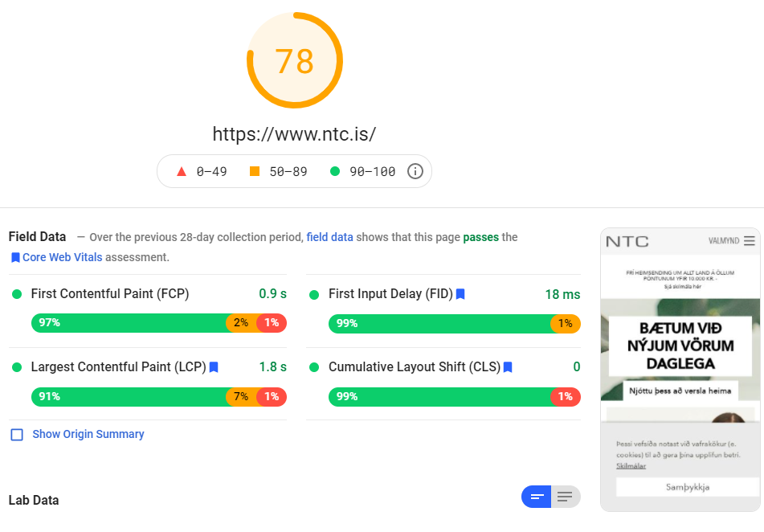Viewport: 764px width, 532px height.
Task: Click the First Contentful Paint (FCP) label
Action: pyautogui.click(x=110, y=294)
